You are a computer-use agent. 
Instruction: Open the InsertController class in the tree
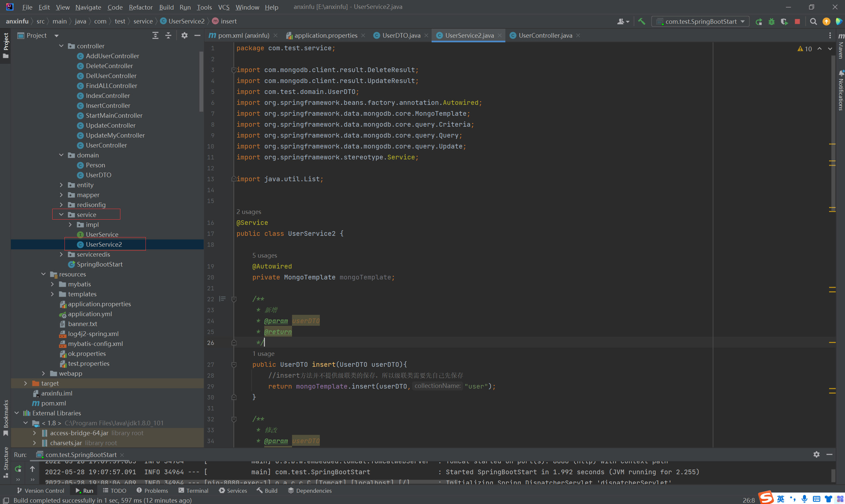point(108,105)
